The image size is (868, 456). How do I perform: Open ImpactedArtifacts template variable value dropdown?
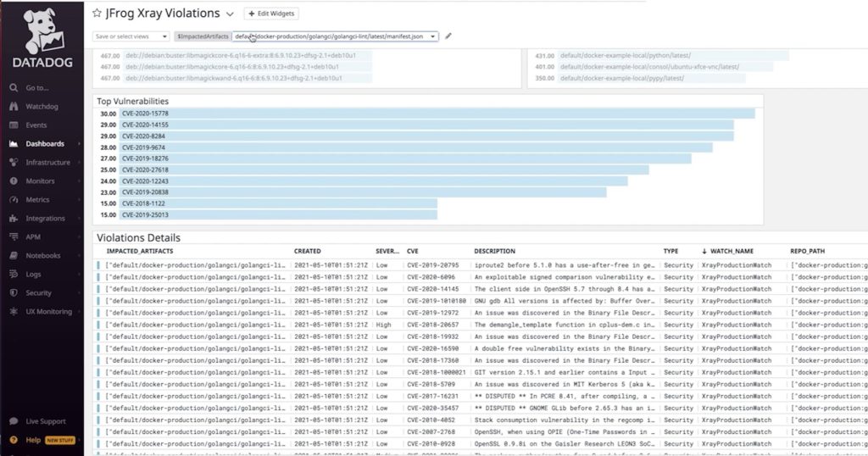pos(335,36)
